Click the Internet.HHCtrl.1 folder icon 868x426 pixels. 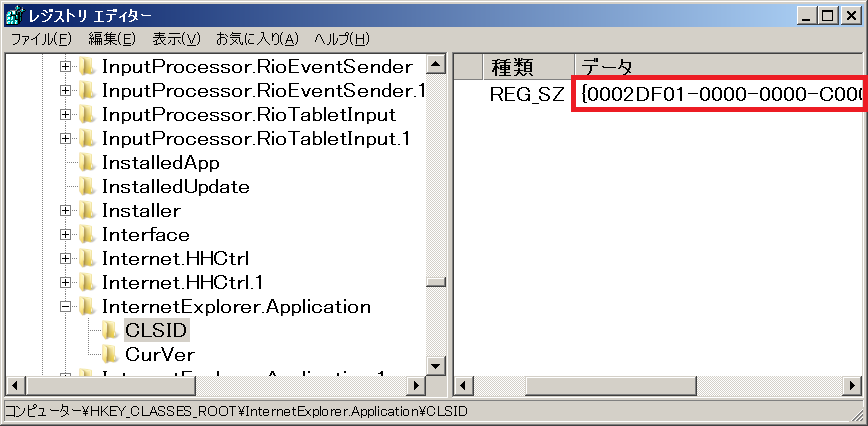point(86,283)
